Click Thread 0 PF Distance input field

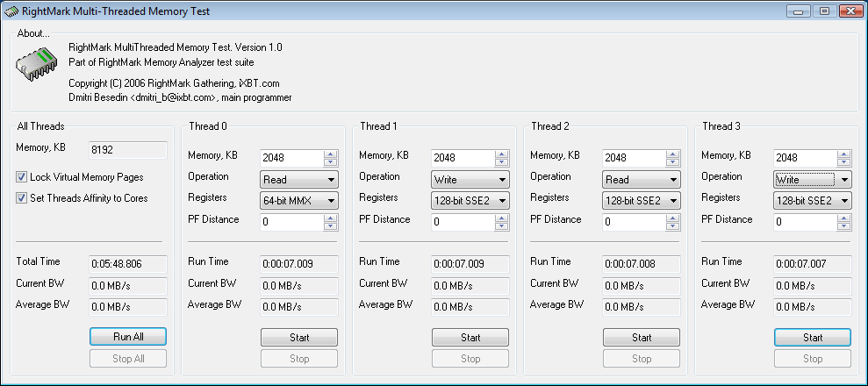(x=291, y=222)
